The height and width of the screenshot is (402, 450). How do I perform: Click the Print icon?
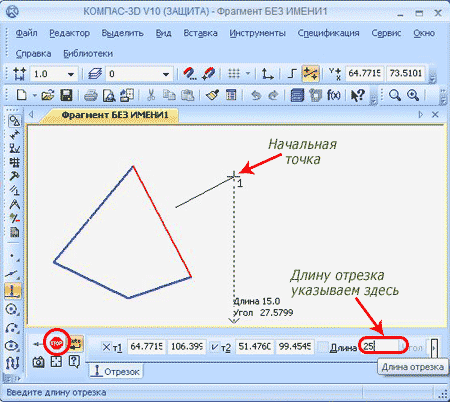pos(90,95)
